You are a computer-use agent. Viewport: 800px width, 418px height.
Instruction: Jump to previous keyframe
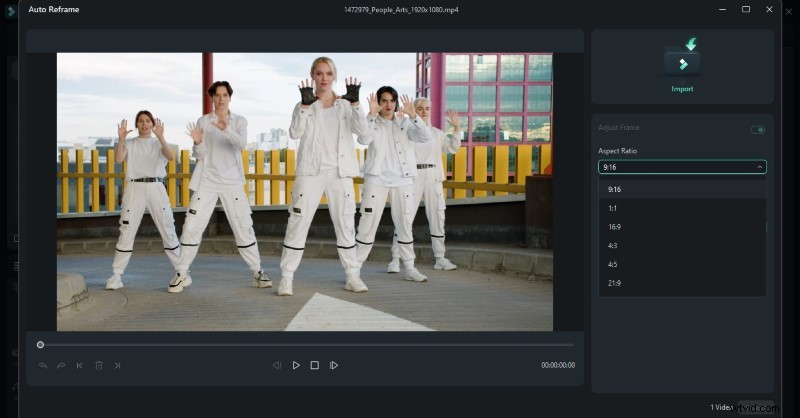click(x=80, y=365)
